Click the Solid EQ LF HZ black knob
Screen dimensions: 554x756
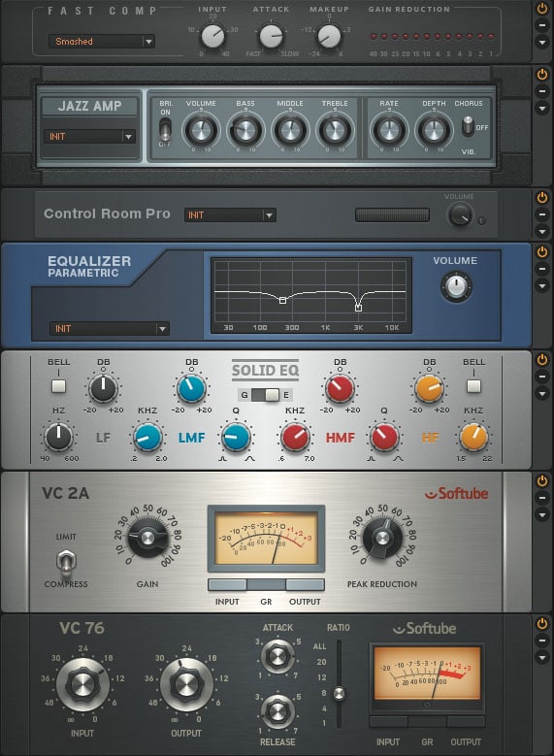[x=58, y=438]
